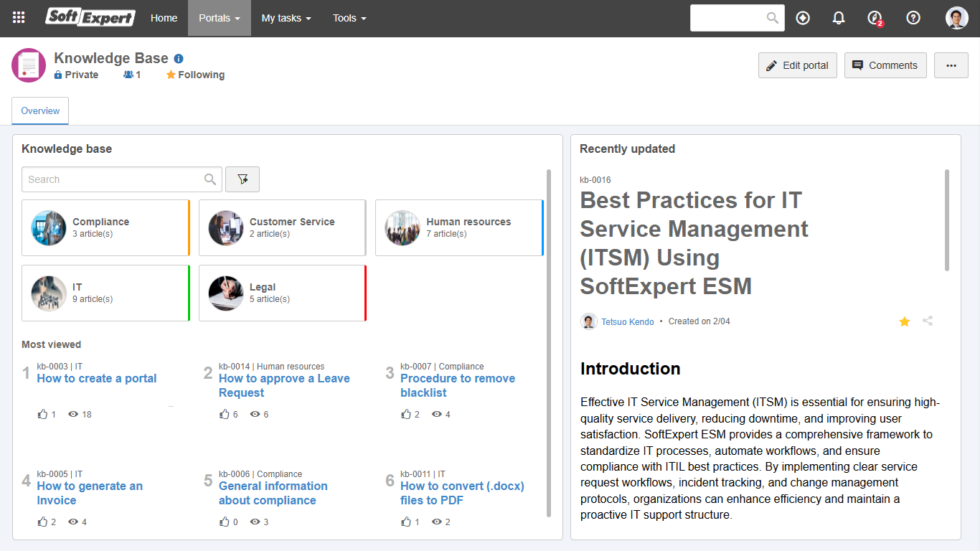This screenshot has height=551, width=980.
Task: Open How to convert (.docx) files to PDF
Action: (x=462, y=493)
